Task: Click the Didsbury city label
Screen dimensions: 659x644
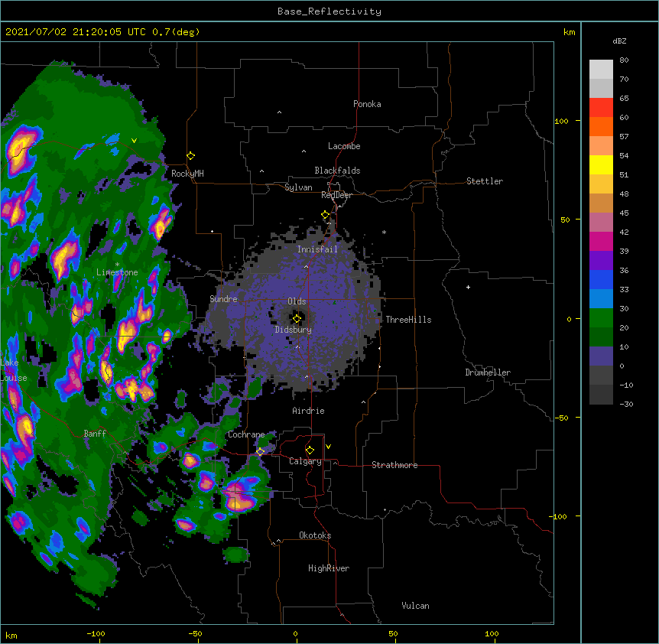Action: pos(294,330)
